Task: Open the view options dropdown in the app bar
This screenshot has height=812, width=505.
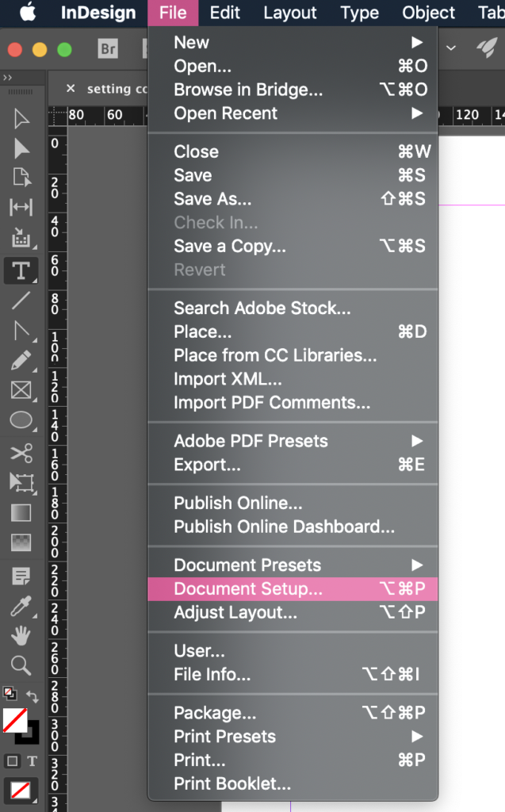Action: coord(450,48)
